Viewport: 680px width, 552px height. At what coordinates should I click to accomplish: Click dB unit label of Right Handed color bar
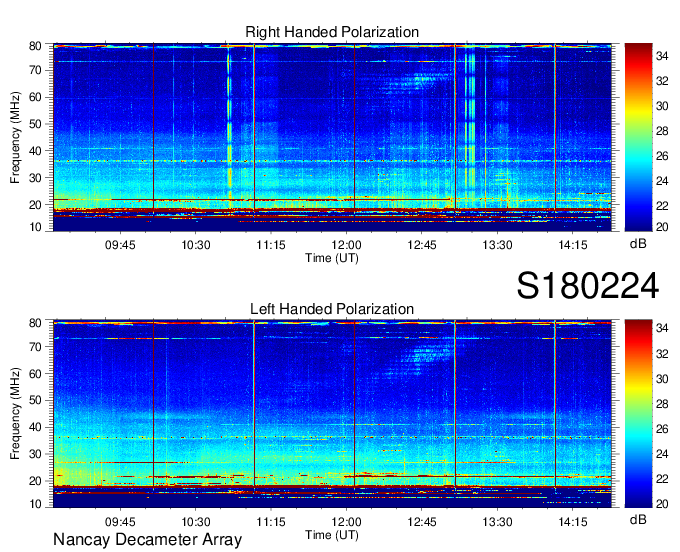[x=638, y=244]
